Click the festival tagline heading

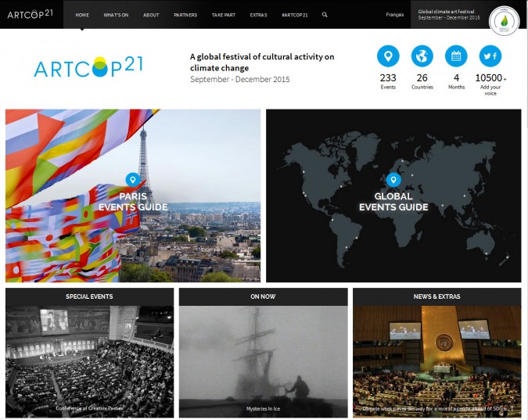(262, 62)
